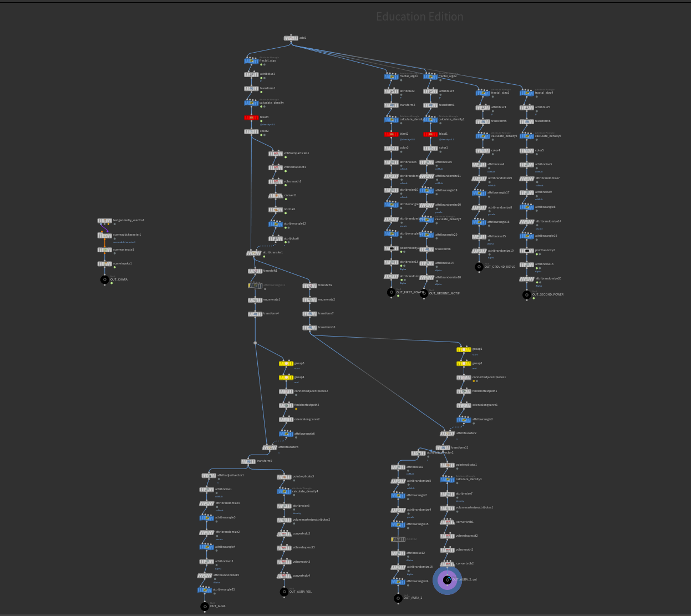Click the attribadjustvector1 node icon
The height and width of the screenshot is (616, 691).
209,476
